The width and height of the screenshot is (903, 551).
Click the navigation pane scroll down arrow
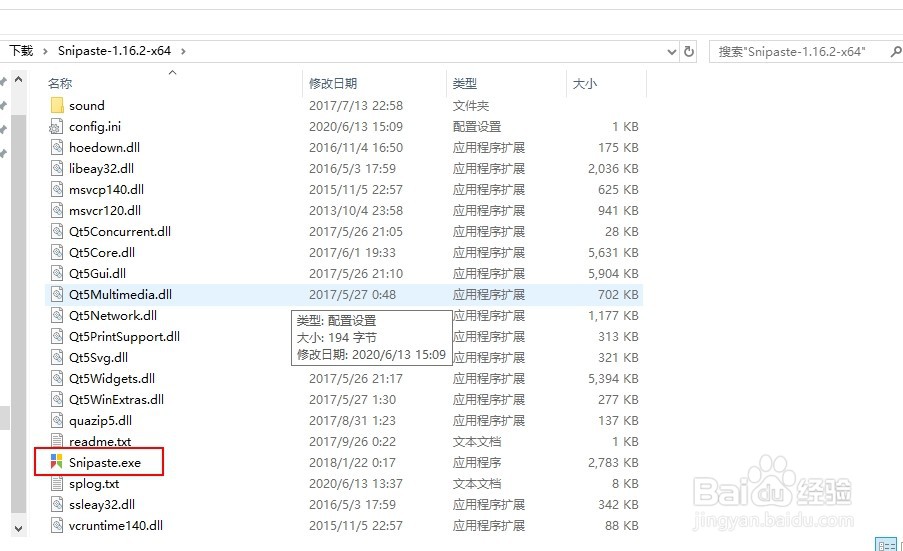pos(18,528)
